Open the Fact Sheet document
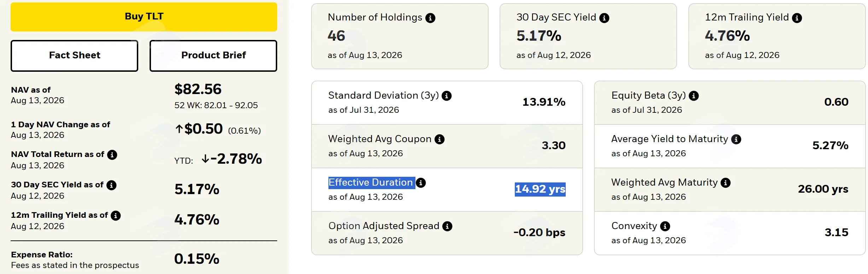 (74, 56)
